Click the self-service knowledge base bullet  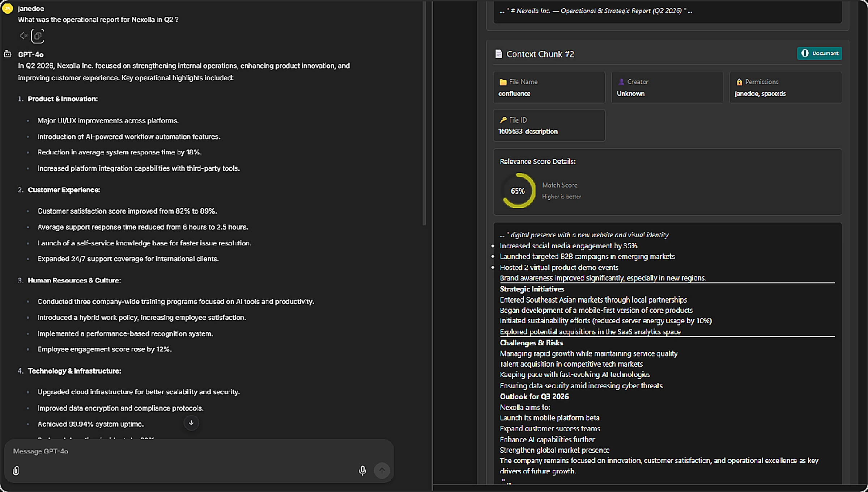tap(145, 243)
